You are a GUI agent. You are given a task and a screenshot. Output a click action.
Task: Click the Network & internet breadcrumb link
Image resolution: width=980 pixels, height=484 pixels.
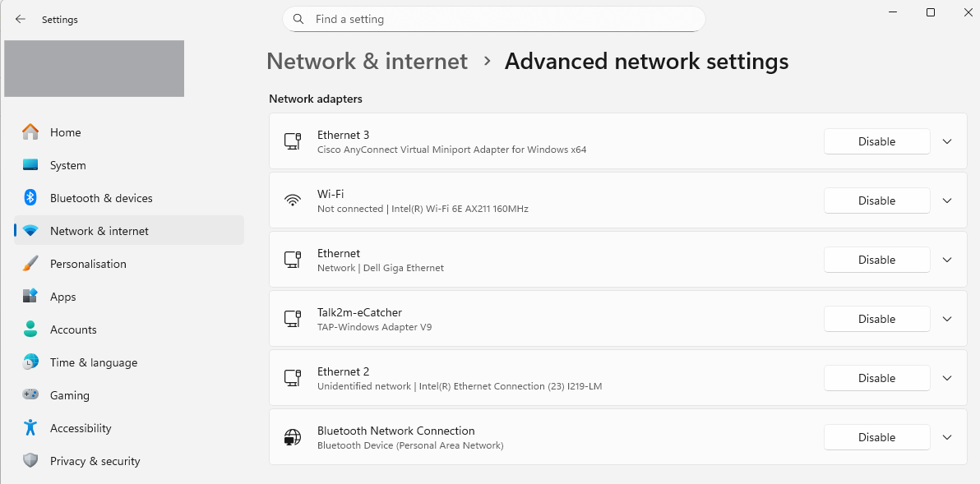(x=367, y=62)
